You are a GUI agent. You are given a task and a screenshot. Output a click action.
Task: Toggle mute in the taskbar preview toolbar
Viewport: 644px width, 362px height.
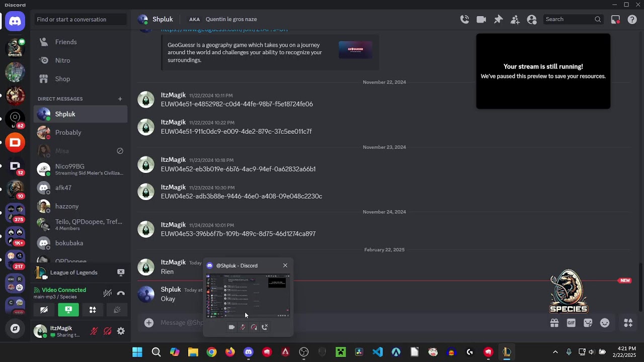243,327
